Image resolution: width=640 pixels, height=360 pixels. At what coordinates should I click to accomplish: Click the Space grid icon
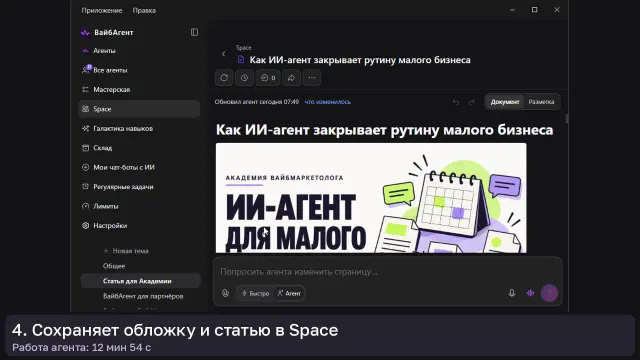click(x=85, y=109)
